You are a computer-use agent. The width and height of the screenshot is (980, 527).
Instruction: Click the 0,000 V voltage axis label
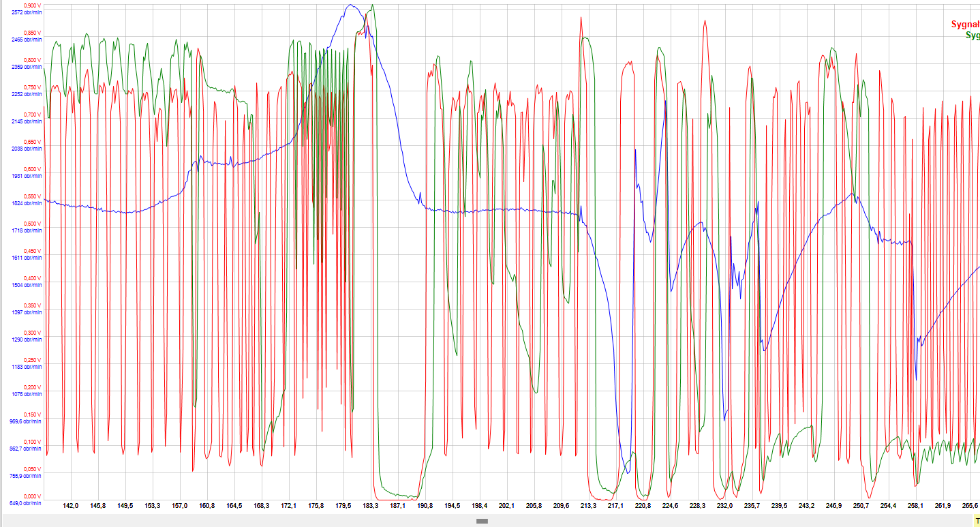point(31,496)
